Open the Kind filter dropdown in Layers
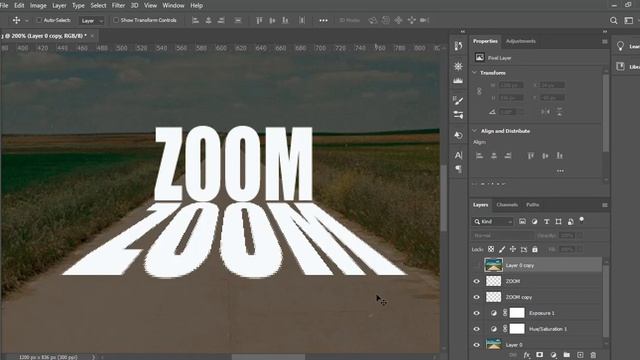Viewport: 640px width, 360px height. click(493, 222)
